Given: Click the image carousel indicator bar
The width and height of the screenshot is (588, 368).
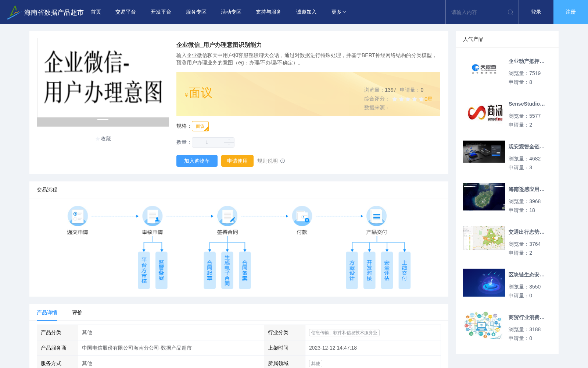Looking at the screenshot, I should click(103, 120).
